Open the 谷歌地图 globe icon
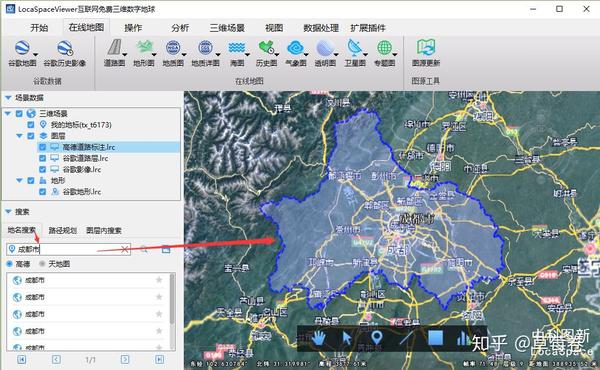This screenshot has width=600, height=370. pos(22,48)
